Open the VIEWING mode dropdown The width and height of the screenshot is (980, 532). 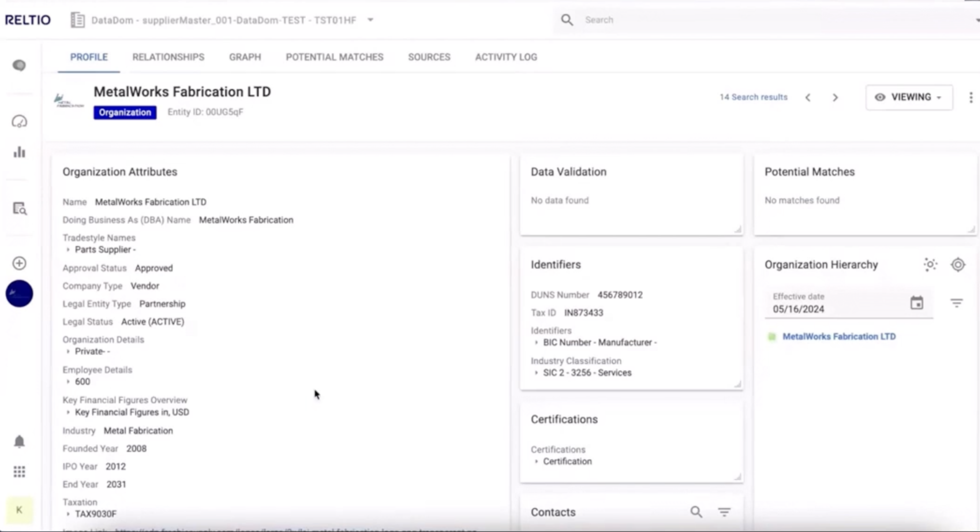coord(909,97)
